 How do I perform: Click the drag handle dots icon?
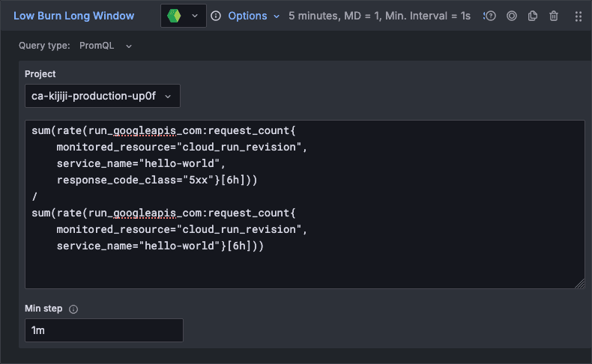[x=578, y=16]
